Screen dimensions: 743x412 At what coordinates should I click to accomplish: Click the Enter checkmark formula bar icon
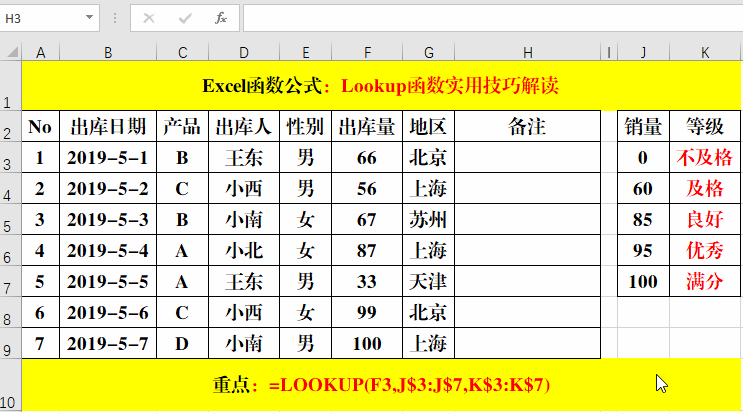(x=185, y=18)
